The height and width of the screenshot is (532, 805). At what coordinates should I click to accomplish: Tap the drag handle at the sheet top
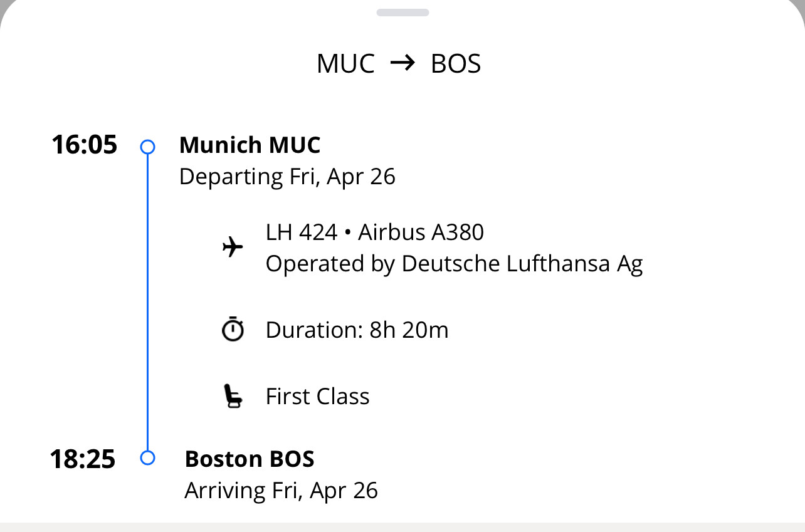tap(402, 13)
